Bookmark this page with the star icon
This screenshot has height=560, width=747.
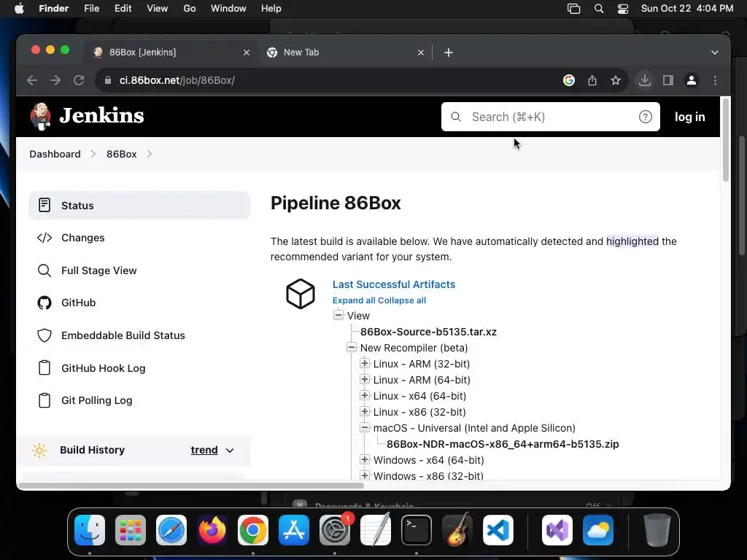[616, 80]
